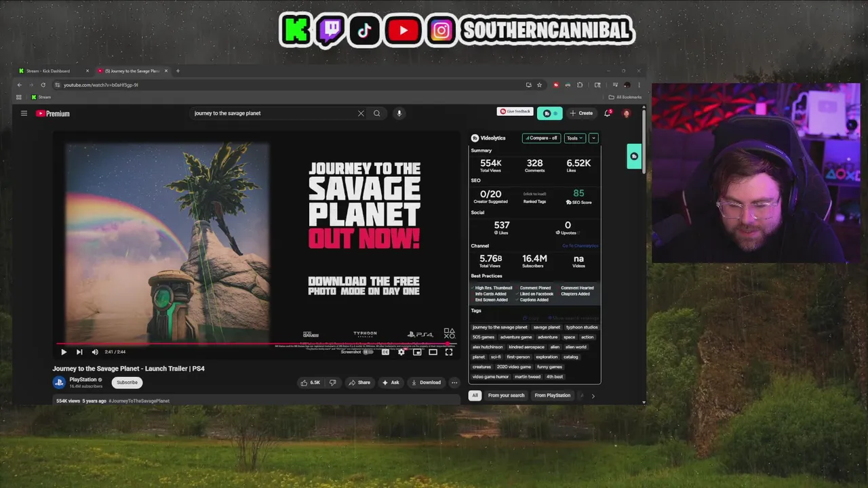The image size is (868, 488).
Task: Open the more actions ellipsis menu
Action: (x=454, y=382)
